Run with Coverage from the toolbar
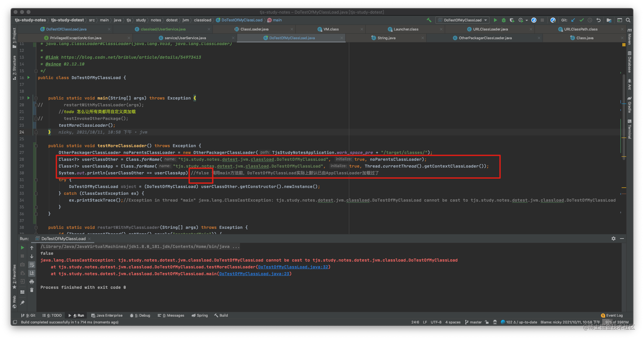644x339 pixels. (x=512, y=20)
